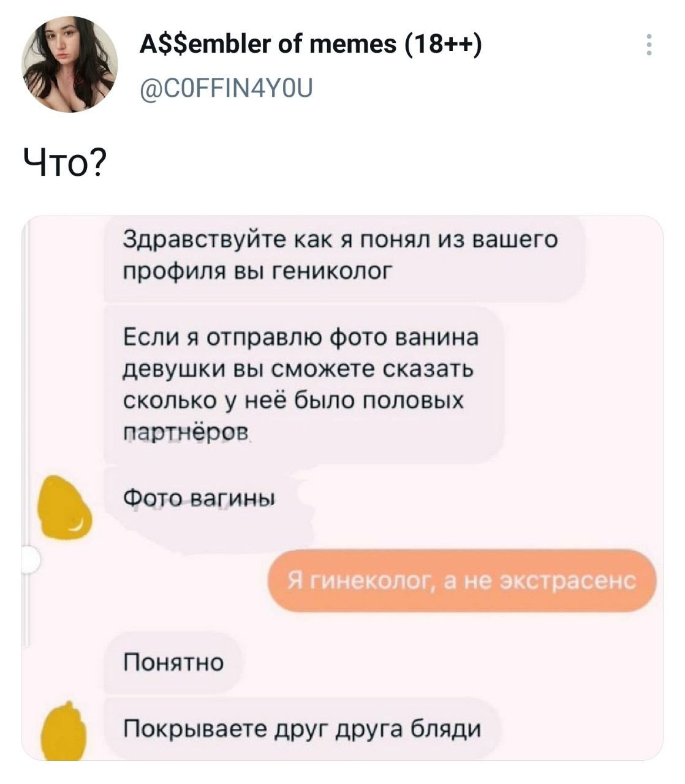Click the word "экстрасенс" in the orange bubble
Viewport: 685px width, 784px height.
click(569, 581)
